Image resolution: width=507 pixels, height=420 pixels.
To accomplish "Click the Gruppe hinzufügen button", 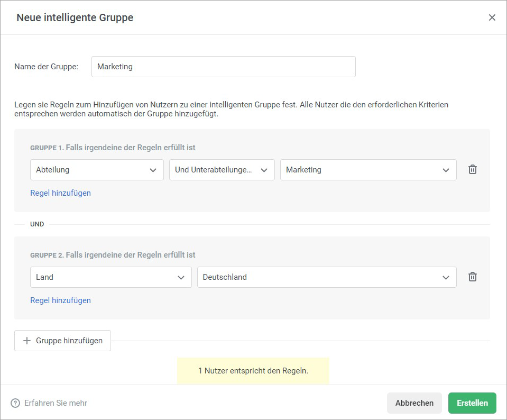I will [x=62, y=341].
